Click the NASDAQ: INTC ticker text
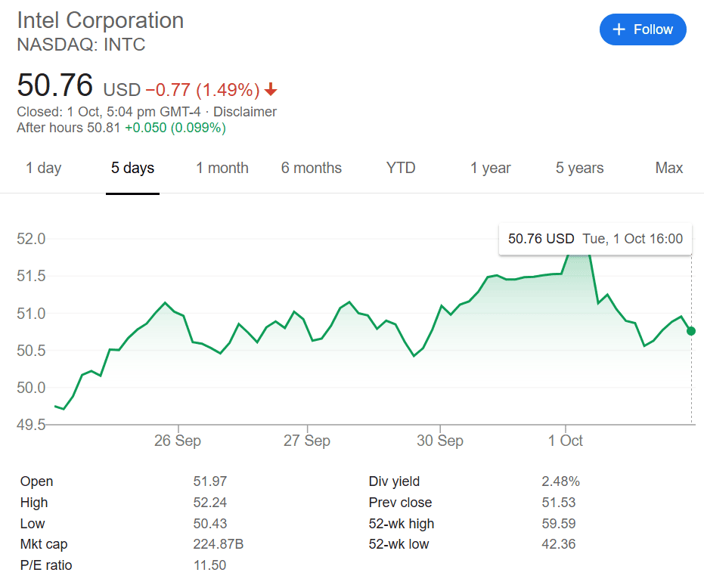704x588 pixels. click(81, 45)
